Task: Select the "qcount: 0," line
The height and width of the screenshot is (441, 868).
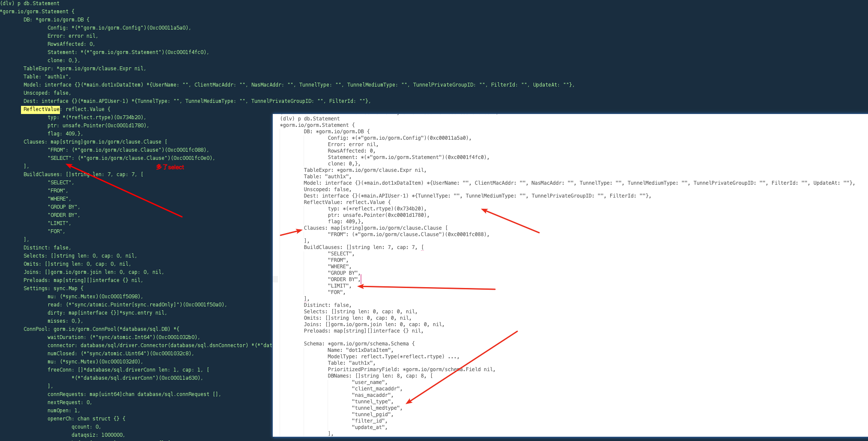Action: coord(87,427)
